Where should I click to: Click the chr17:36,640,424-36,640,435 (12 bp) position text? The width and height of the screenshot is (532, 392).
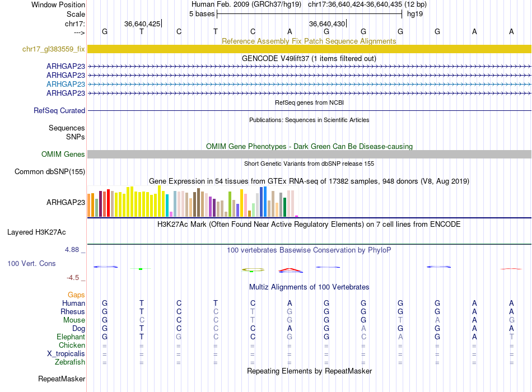tap(367, 4)
